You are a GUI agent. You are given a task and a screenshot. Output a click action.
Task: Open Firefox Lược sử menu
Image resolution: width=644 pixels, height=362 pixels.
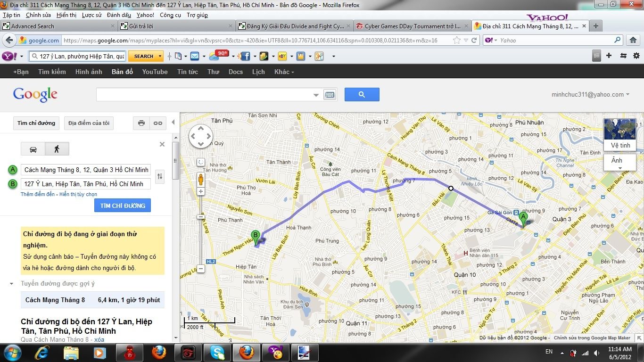click(91, 15)
